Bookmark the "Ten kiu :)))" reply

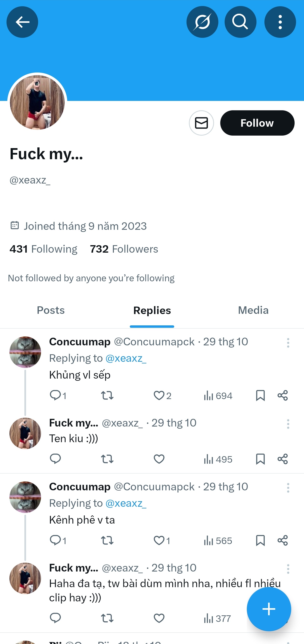click(260, 459)
